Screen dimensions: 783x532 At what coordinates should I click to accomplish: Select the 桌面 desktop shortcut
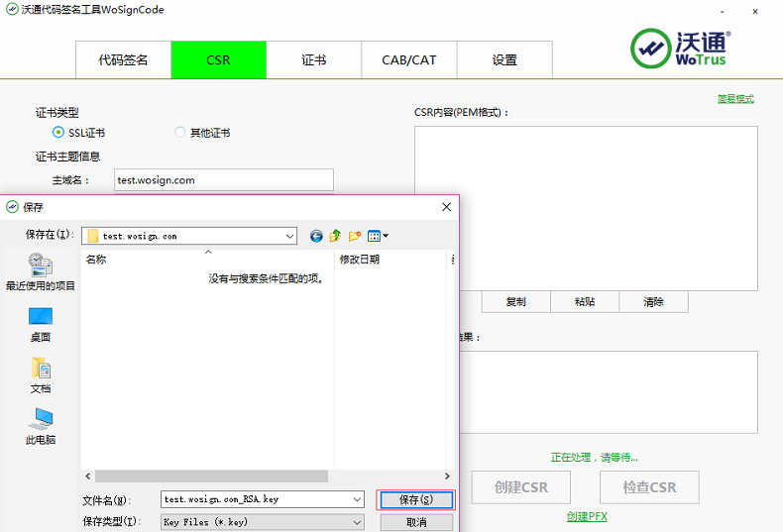41,323
